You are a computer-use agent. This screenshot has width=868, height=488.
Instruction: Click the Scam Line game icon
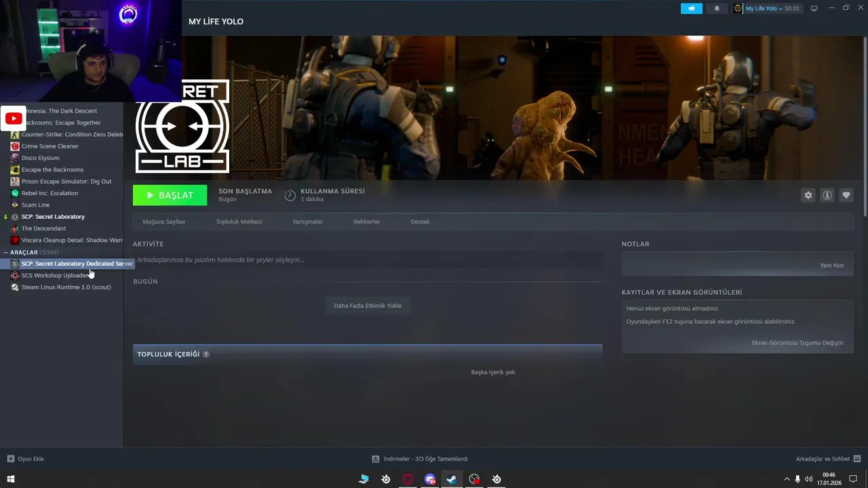click(x=15, y=205)
